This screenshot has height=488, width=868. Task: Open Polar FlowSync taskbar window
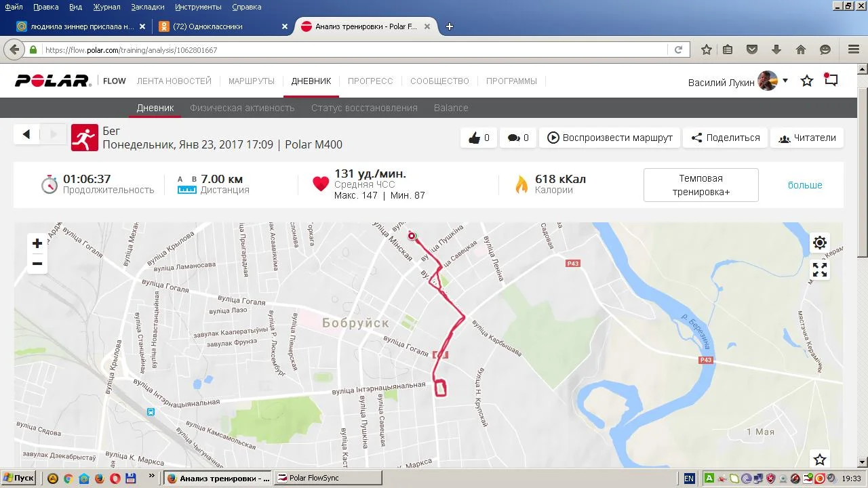(327, 478)
